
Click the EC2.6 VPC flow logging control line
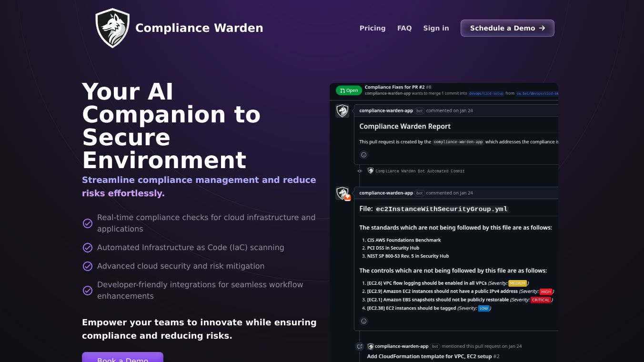tap(448, 283)
